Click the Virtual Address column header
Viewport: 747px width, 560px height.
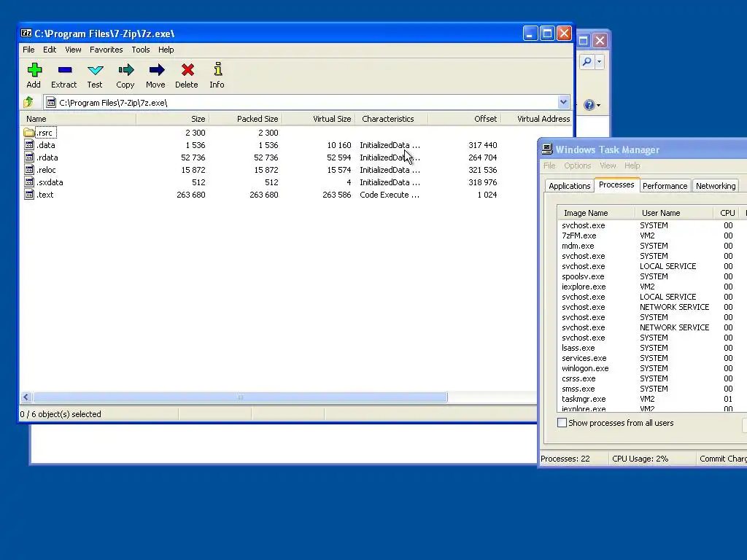click(x=536, y=119)
